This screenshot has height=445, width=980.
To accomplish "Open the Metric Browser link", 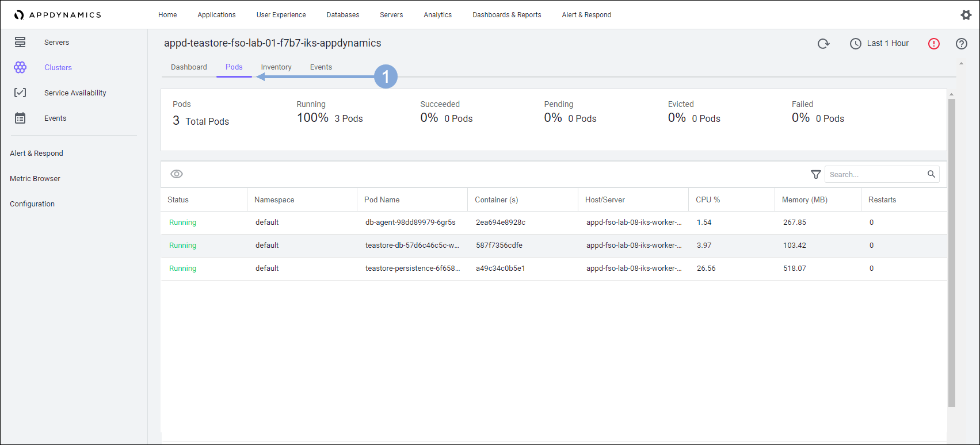I will click(x=35, y=179).
